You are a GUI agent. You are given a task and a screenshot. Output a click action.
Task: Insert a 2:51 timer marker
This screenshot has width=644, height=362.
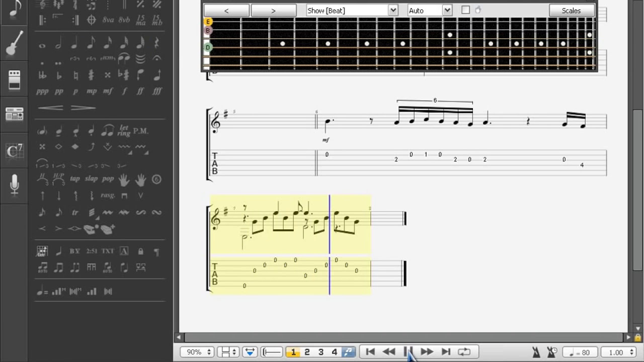91,251
